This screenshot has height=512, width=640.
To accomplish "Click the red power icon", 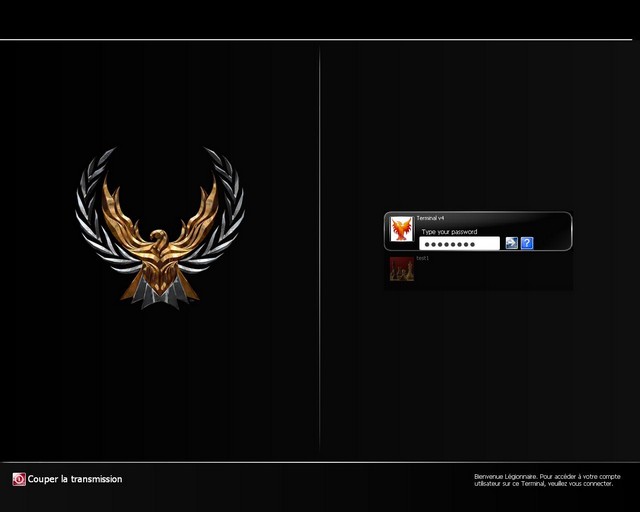I will pos(19,479).
